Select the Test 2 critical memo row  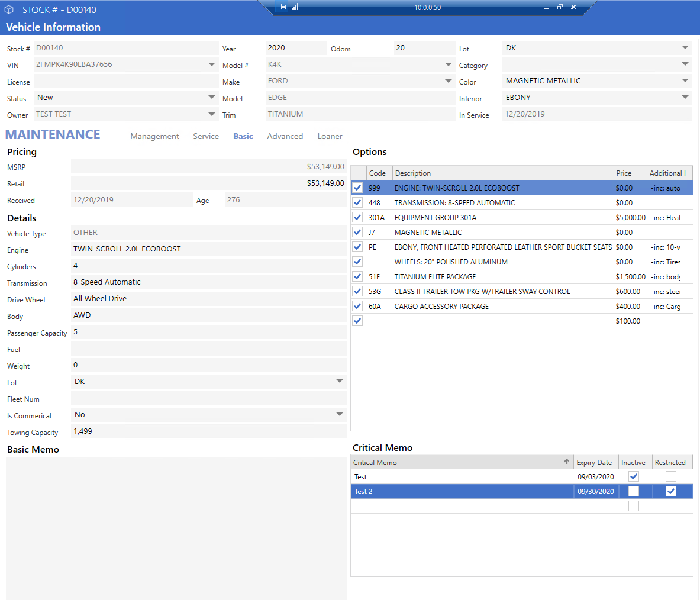(x=521, y=491)
